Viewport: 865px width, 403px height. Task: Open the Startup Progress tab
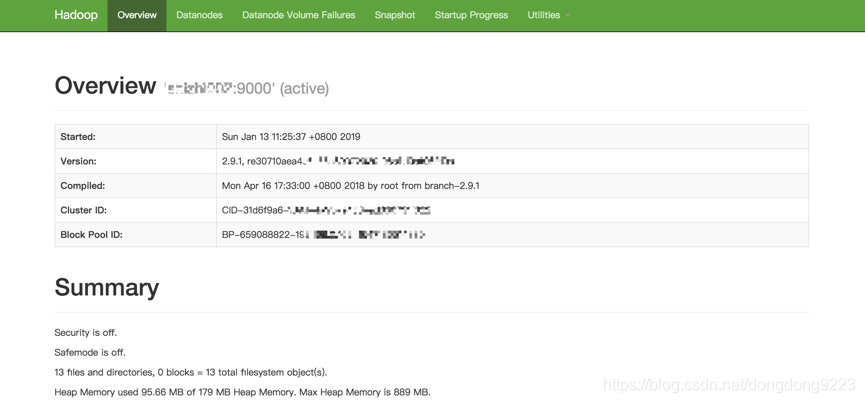point(471,15)
